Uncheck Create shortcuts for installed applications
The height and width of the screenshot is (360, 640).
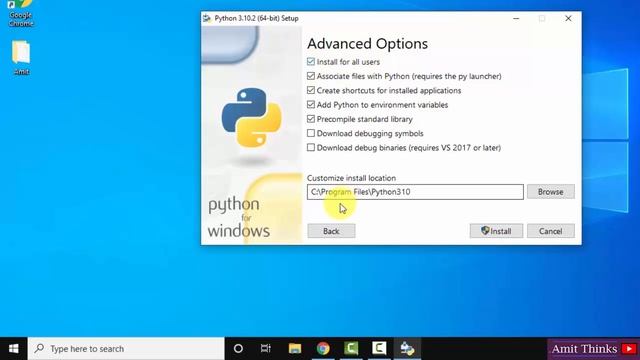tap(311, 90)
